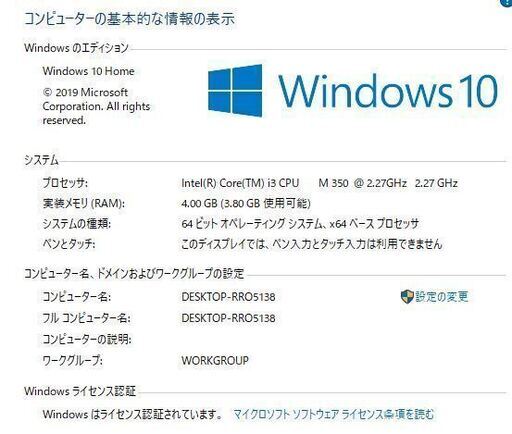Click the Intel Core i3 processor value

pos(319,183)
